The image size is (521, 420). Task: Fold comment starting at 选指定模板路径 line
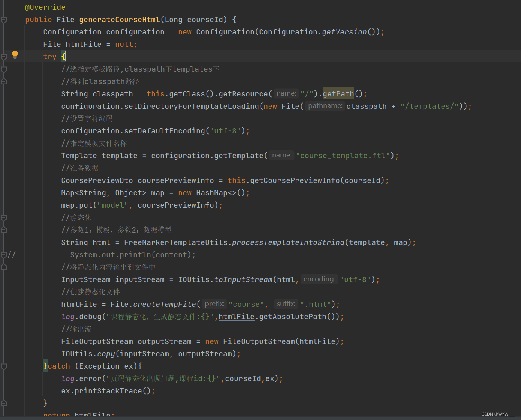coord(4,69)
